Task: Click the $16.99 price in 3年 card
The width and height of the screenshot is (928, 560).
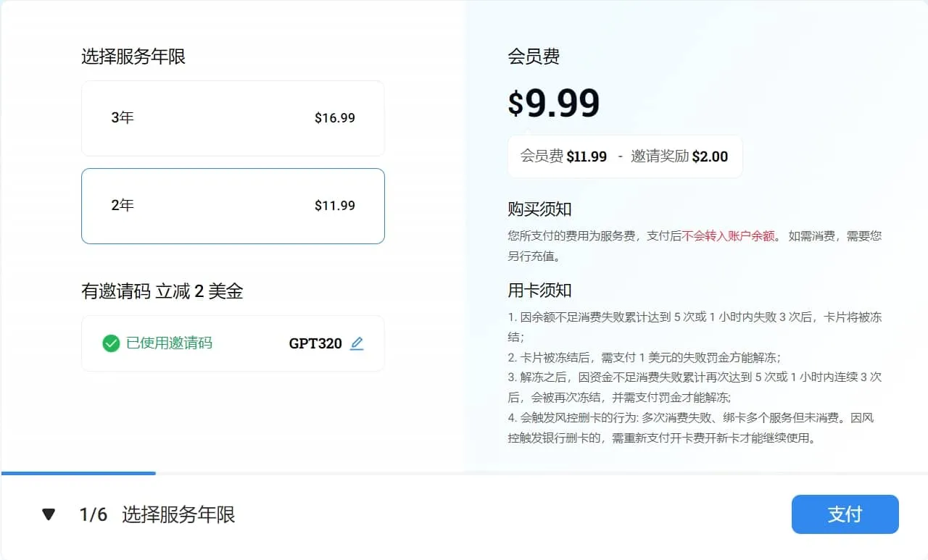Action: pyautogui.click(x=334, y=118)
